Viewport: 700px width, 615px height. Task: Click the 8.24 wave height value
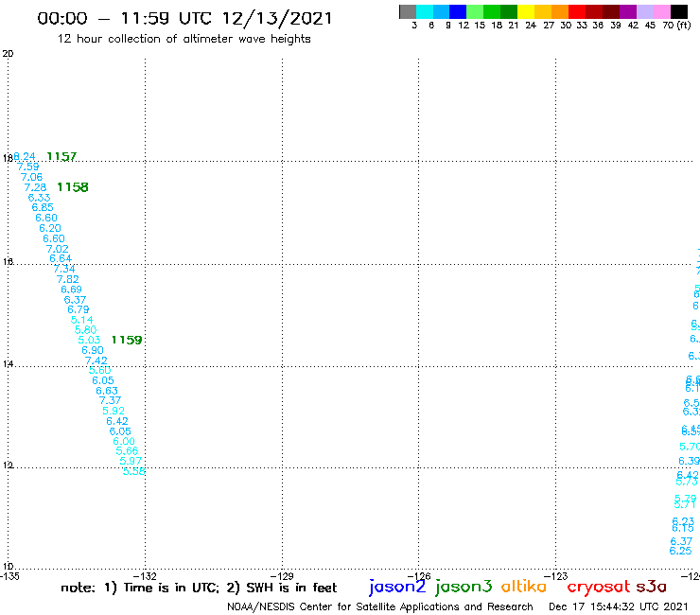tap(25, 156)
